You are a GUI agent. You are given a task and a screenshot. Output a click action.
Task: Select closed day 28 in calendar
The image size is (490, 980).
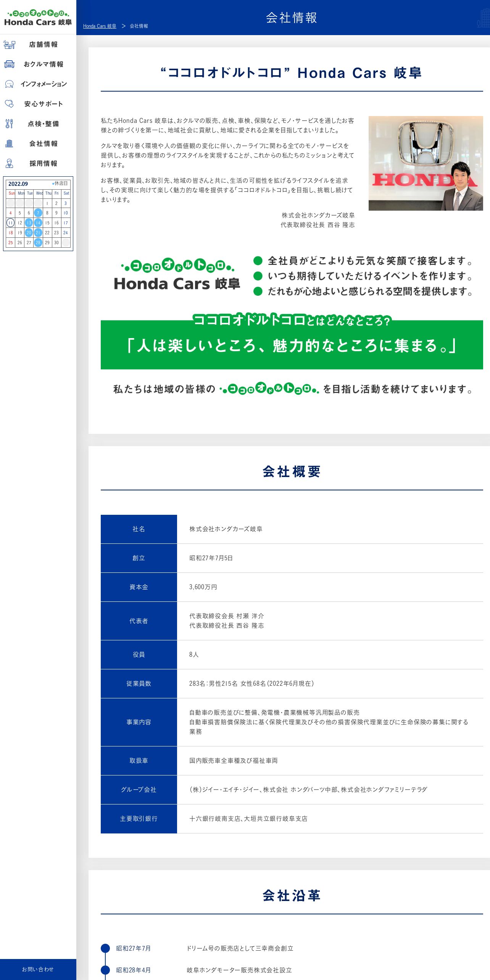[38, 242]
